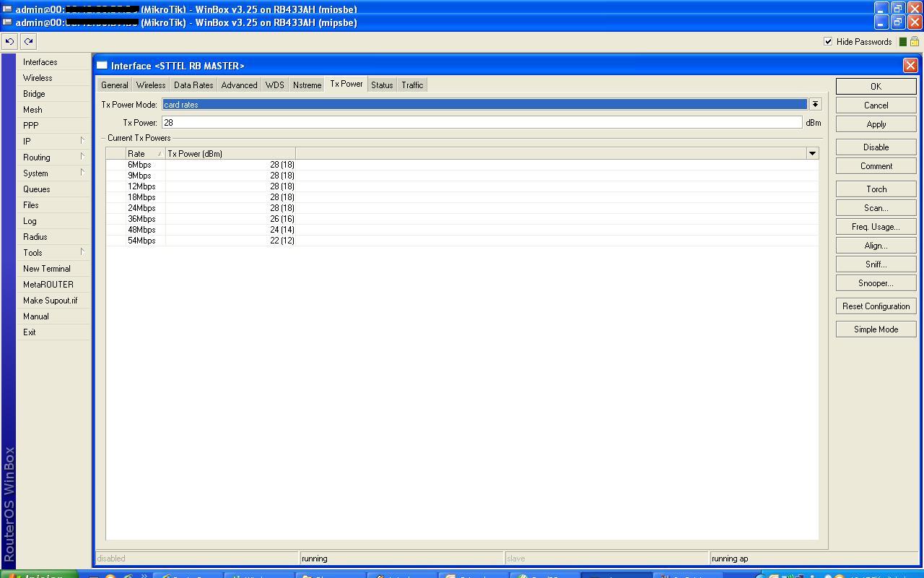Click the Cancel button
924x578 pixels.
[876, 105]
